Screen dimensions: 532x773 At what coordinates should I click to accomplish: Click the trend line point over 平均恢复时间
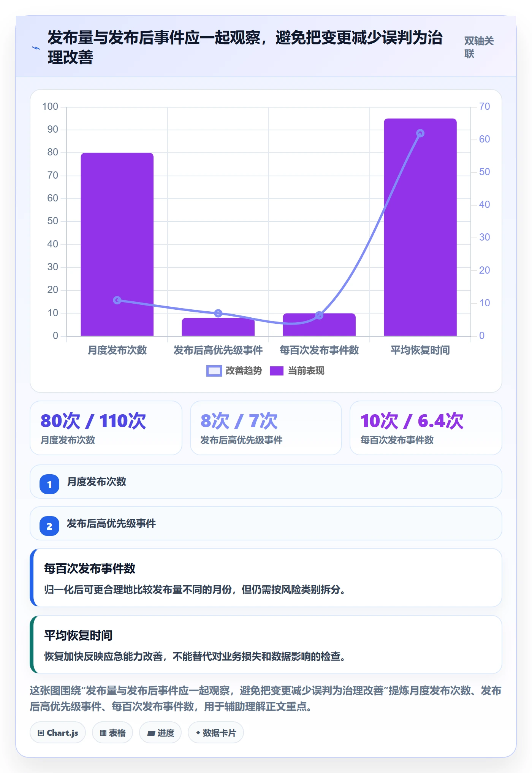click(420, 133)
